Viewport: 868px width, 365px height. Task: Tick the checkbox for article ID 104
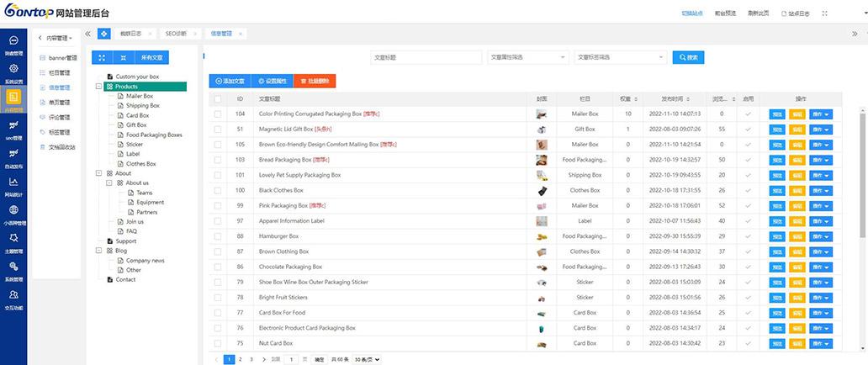(218, 114)
